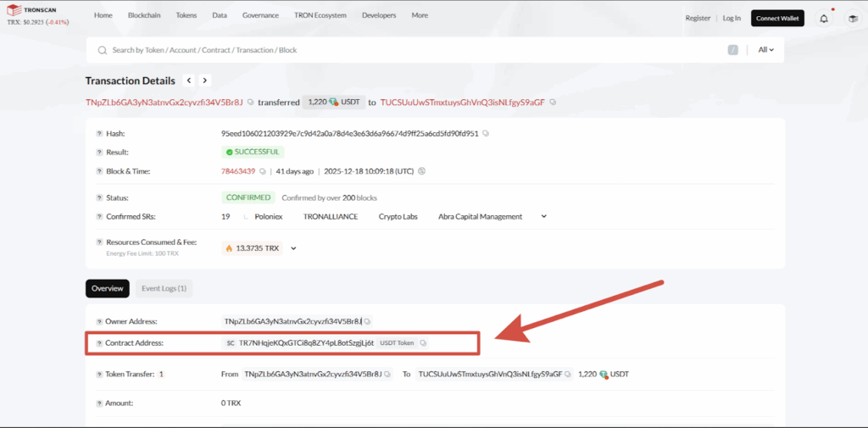868x428 pixels.
Task: Copy the transaction hash
Action: pos(486,134)
